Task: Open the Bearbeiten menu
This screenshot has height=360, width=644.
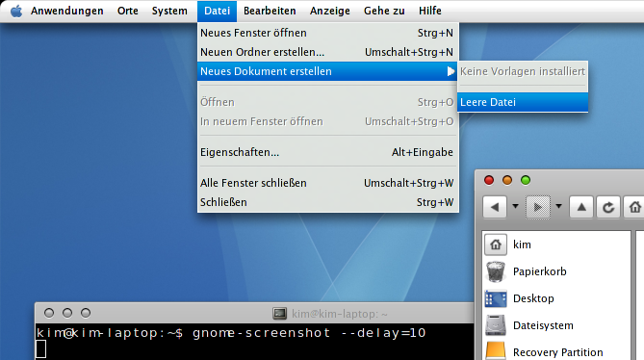Action: coord(270,12)
